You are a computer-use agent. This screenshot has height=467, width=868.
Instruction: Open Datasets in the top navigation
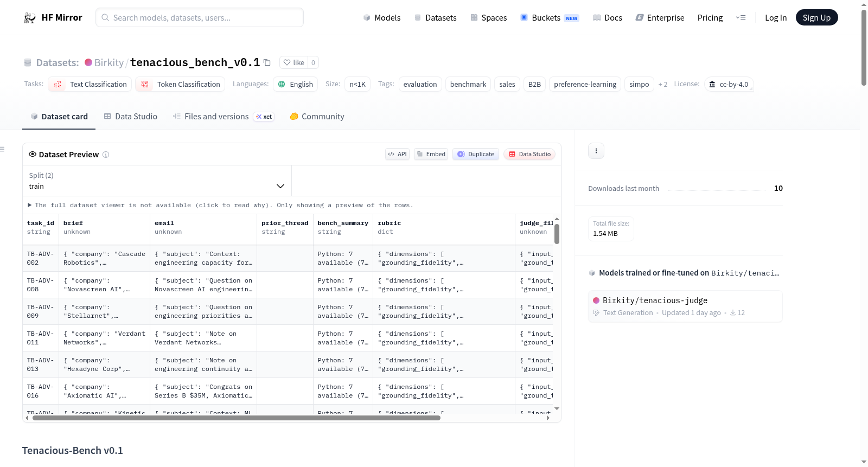[x=435, y=18]
